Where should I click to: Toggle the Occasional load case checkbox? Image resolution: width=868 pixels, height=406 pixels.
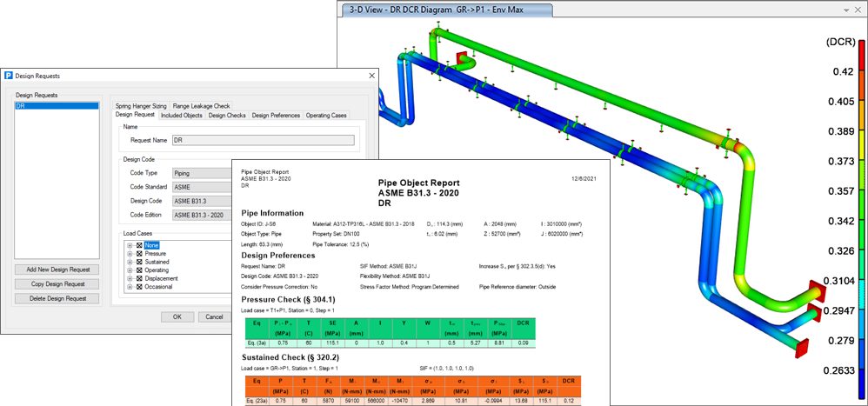pos(139,287)
